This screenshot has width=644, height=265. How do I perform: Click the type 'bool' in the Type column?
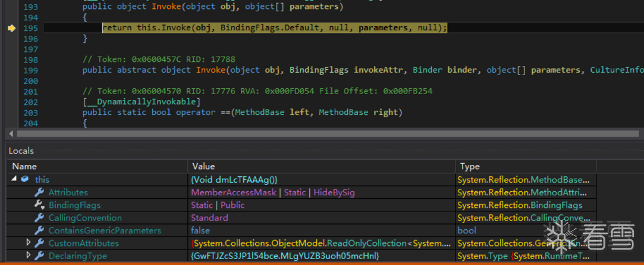(x=467, y=230)
